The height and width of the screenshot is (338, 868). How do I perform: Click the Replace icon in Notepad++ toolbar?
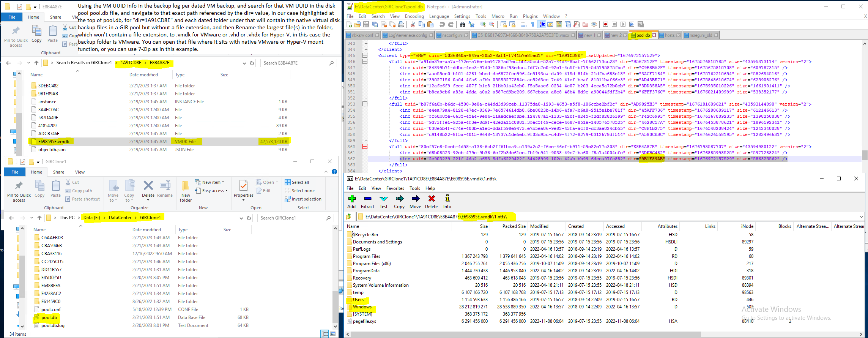point(471,24)
